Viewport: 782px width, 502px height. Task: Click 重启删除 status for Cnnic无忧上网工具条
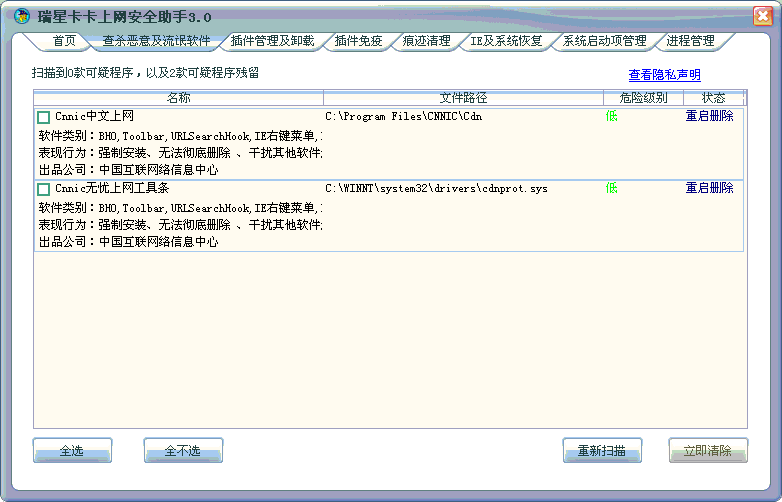point(709,188)
